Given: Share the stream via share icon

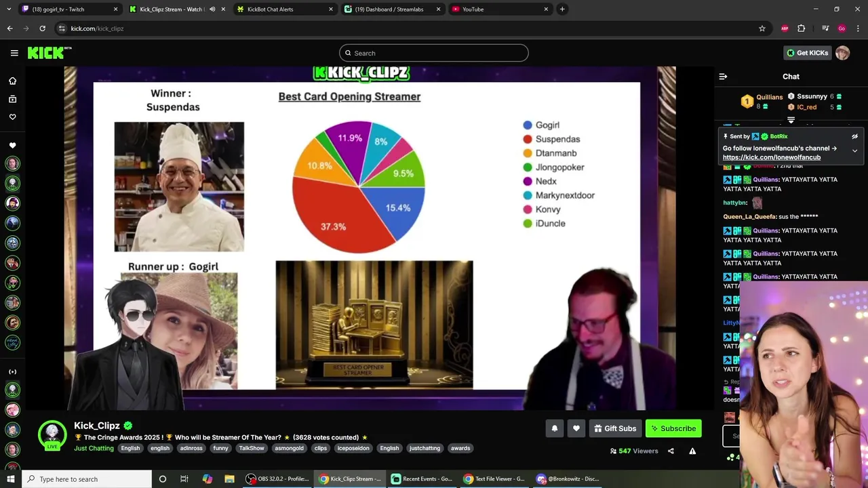Looking at the screenshot, I should 671,451.
